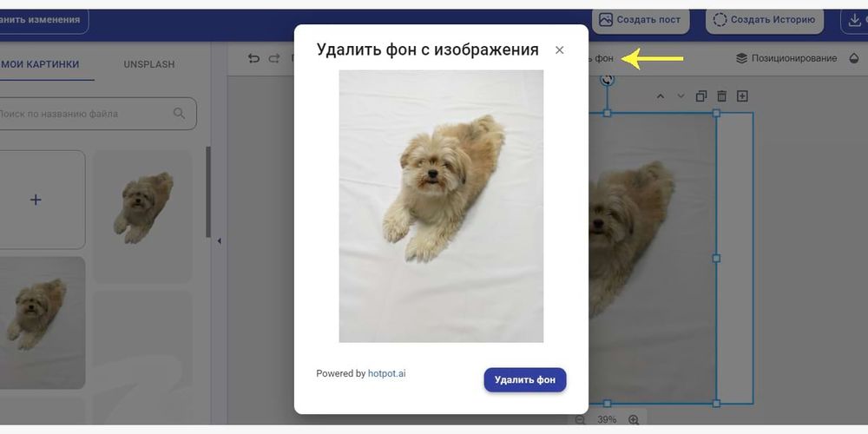Open the hotpot.ai link
The width and height of the screenshot is (868, 434).
[386, 374]
